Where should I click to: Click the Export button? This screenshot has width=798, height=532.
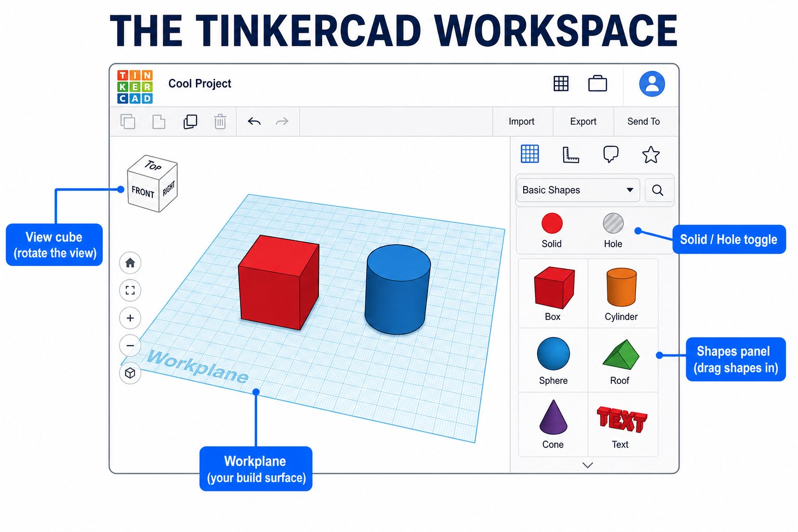[583, 122]
